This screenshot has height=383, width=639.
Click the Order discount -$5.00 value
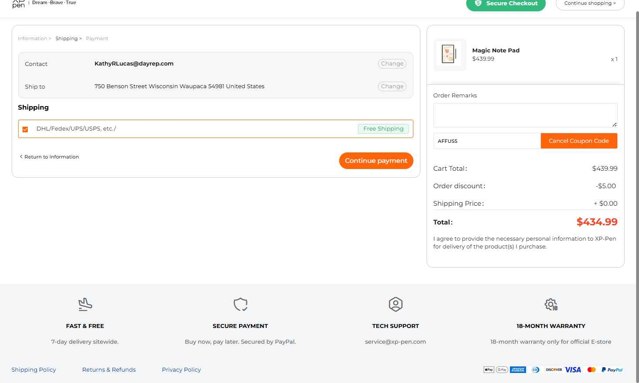606,186
